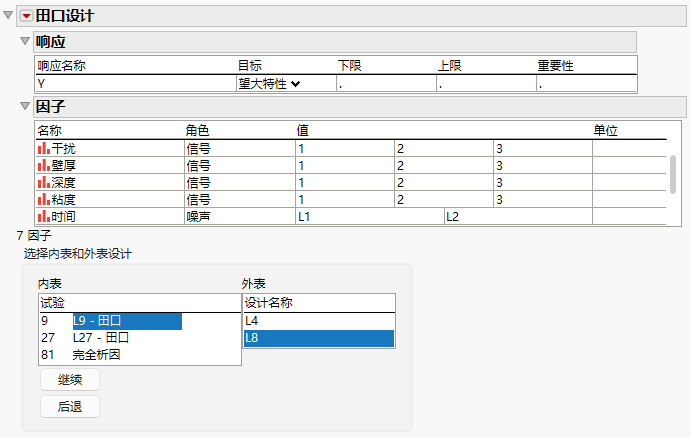Select the factor name 时间
Viewport: 691px width, 438px height.
pos(63,216)
